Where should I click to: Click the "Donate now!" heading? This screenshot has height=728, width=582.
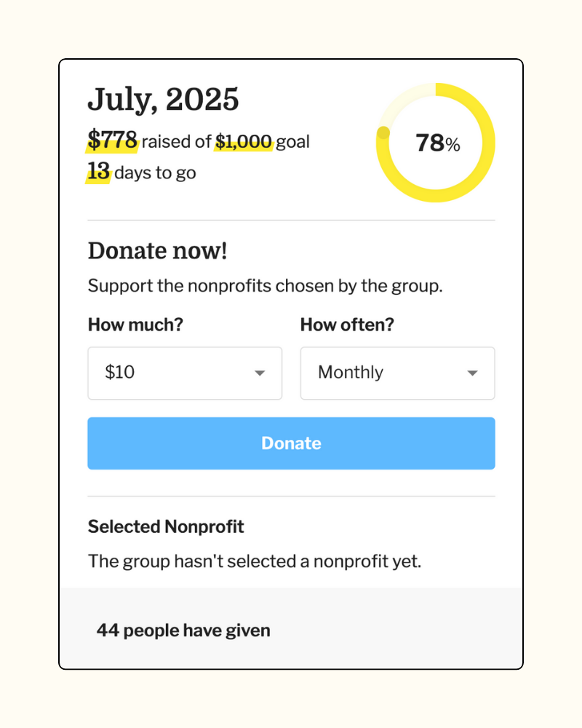(157, 251)
